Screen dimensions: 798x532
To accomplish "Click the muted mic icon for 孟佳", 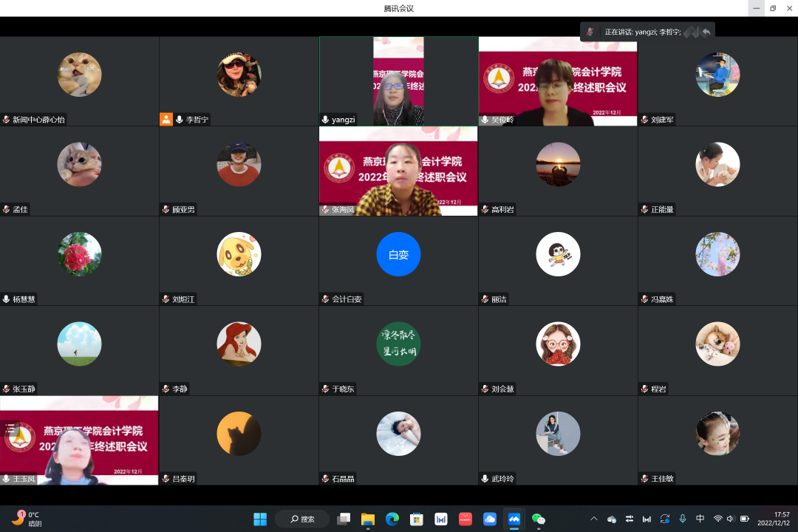I will tap(6, 210).
